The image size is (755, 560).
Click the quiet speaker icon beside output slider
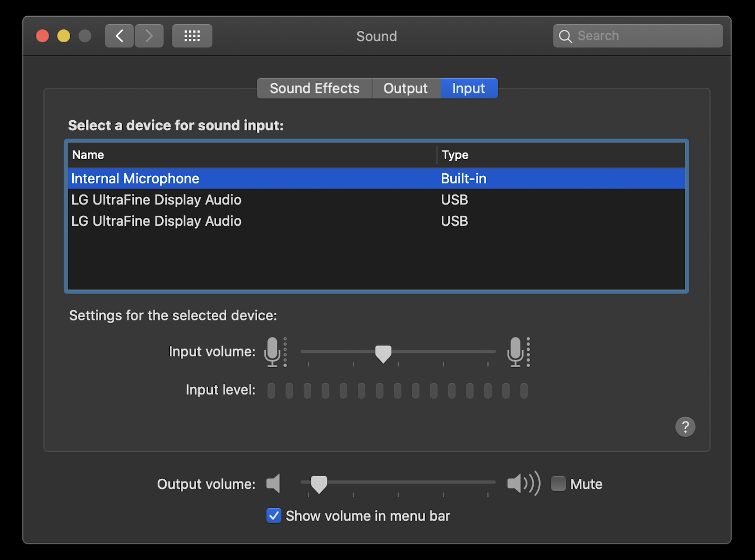273,483
